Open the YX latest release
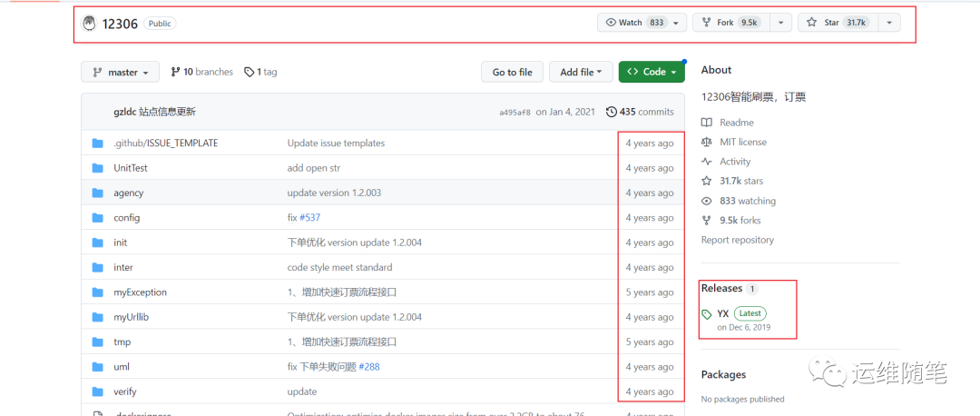980x416 pixels. coord(723,313)
